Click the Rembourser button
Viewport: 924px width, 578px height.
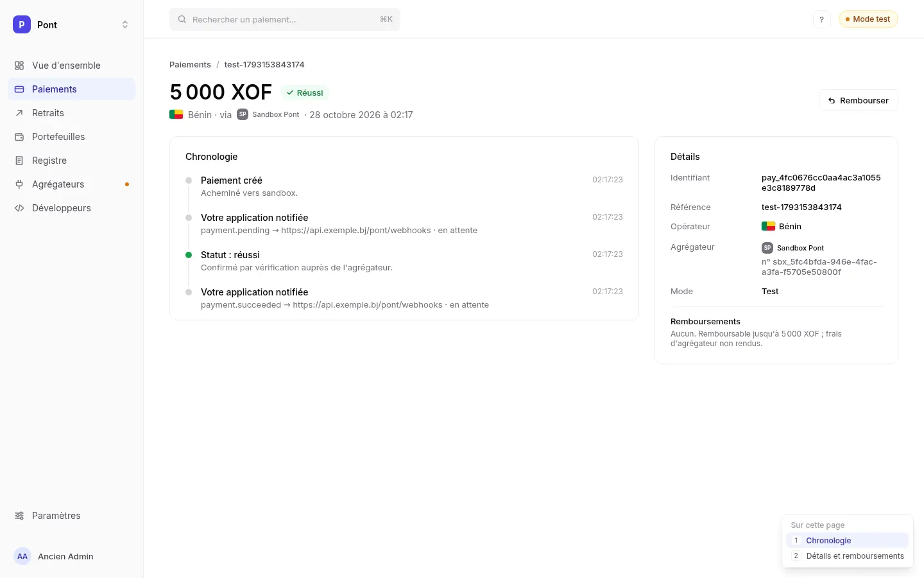858,100
